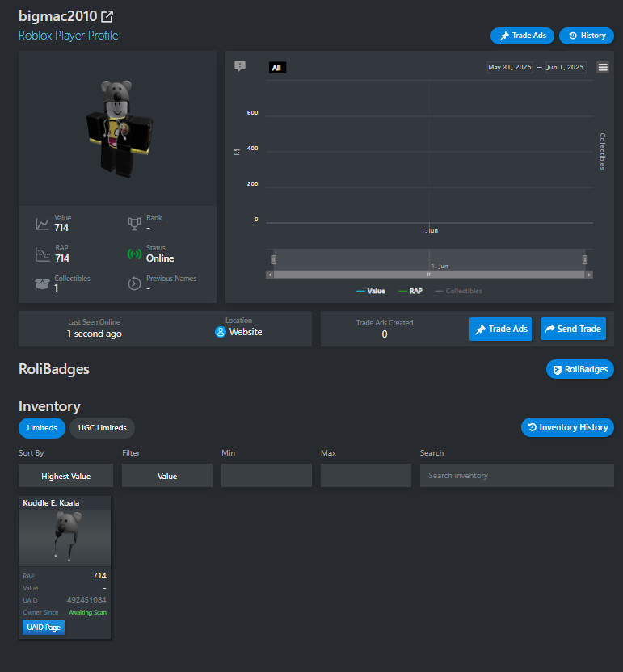Click the left range handle of navigator
This screenshot has width=623, height=672.
point(274,260)
